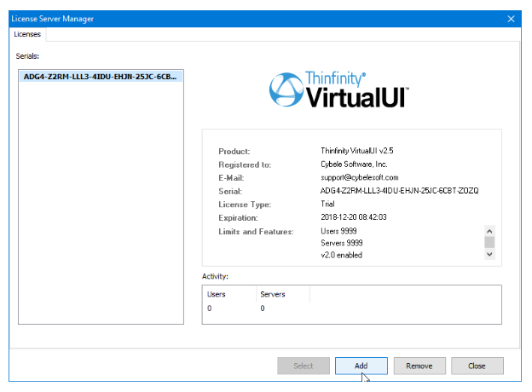Click the Thinfinity VirtualUI logo icon
This screenshot has height=392, width=532.
pos(286,89)
